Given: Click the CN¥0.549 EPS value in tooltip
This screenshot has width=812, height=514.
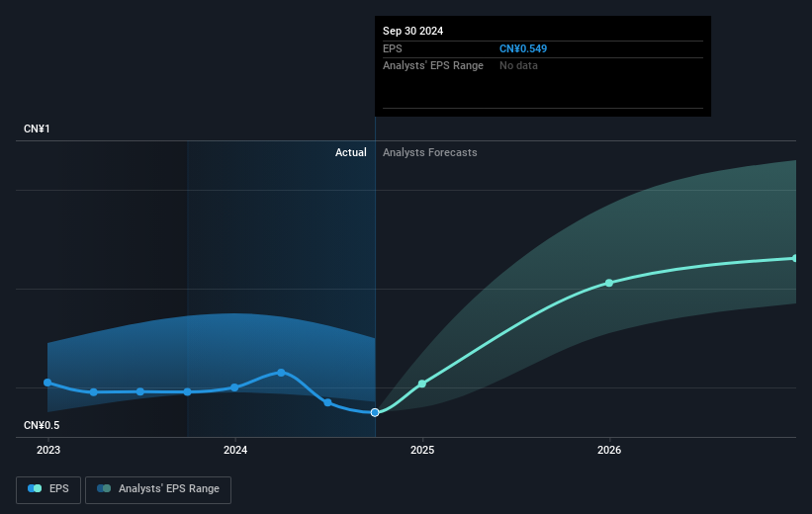Looking at the screenshot, I should pos(523,48).
